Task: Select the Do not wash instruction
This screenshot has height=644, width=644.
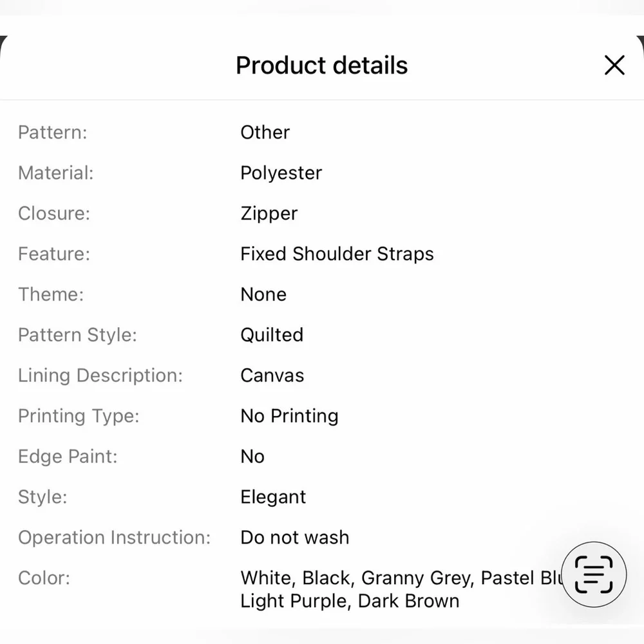Action: pyautogui.click(x=294, y=538)
